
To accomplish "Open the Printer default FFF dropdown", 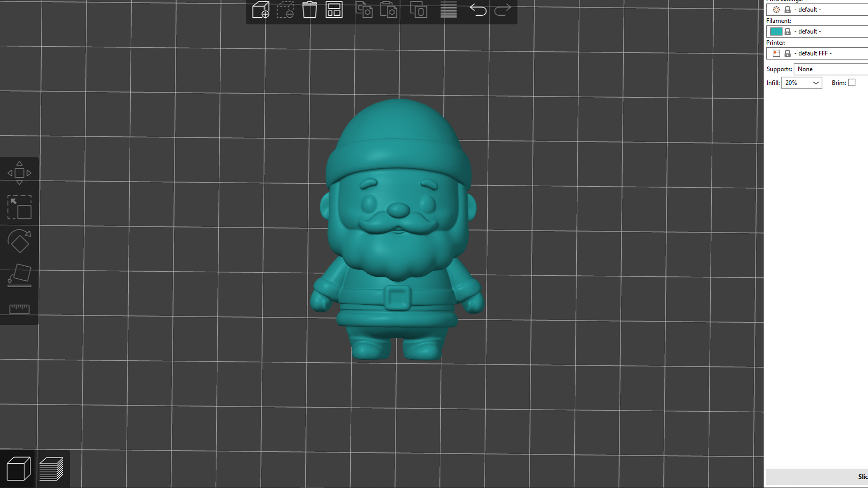I will 817,53.
